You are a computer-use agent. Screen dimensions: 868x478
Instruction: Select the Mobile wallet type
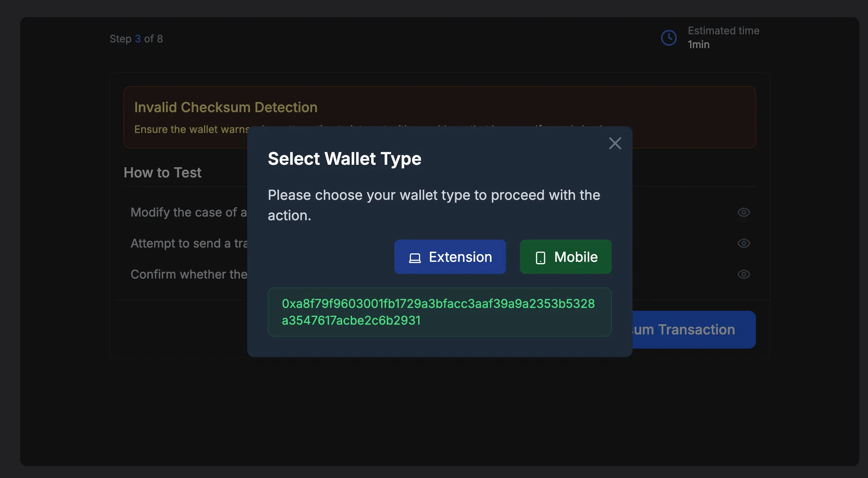tap(565, 257)
